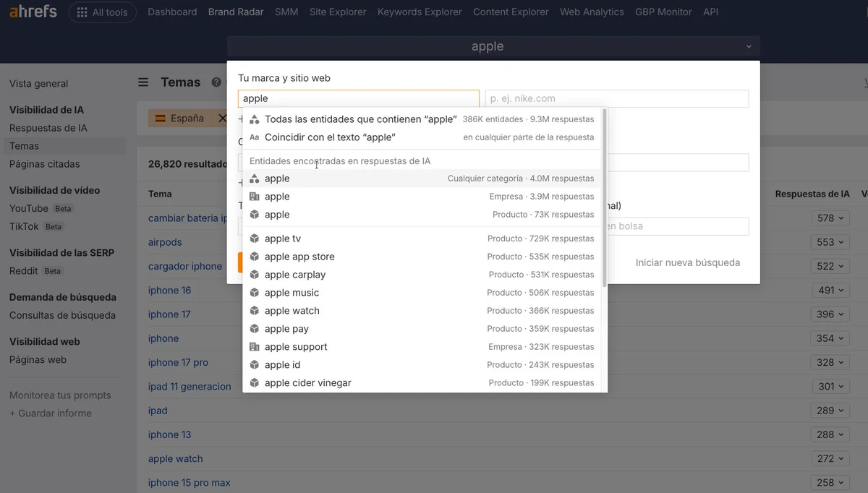
Task: Choose the apple id product icon
Action: [254, 365]
